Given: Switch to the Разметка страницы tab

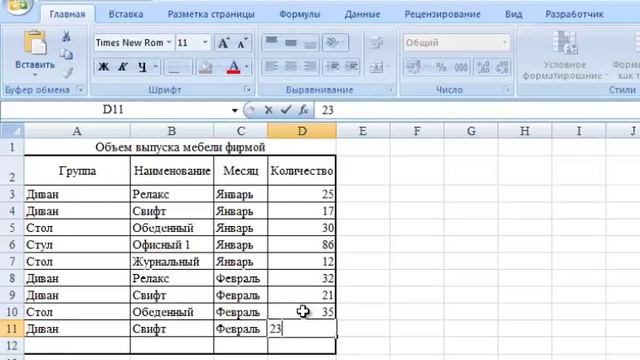Looking at the screenshot, I should [x=211, y=14].
